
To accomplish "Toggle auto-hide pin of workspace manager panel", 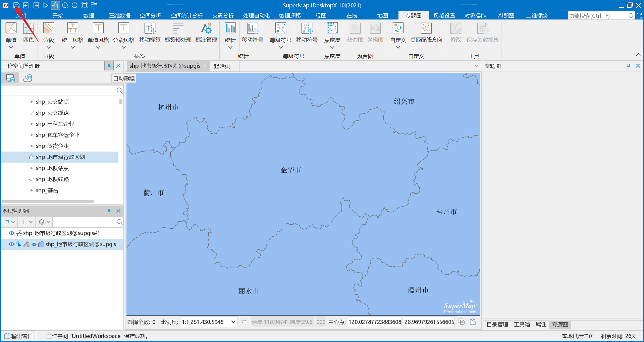I will [x=109, y=66].
